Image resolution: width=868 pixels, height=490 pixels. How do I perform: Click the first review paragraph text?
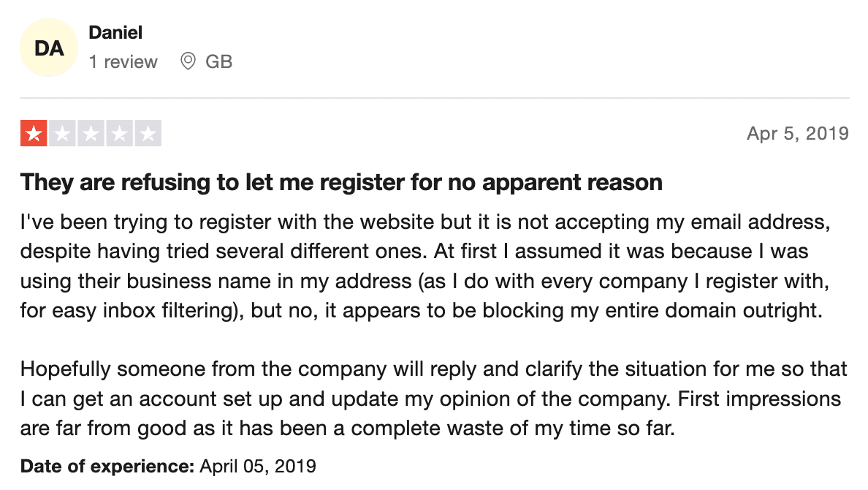(425, 266)
